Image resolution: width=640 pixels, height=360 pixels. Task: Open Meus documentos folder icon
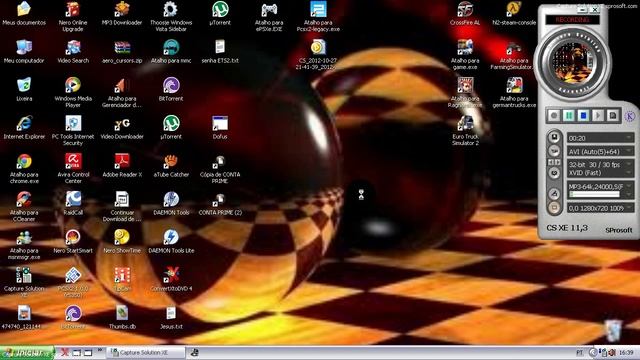[x=24, y=14]
